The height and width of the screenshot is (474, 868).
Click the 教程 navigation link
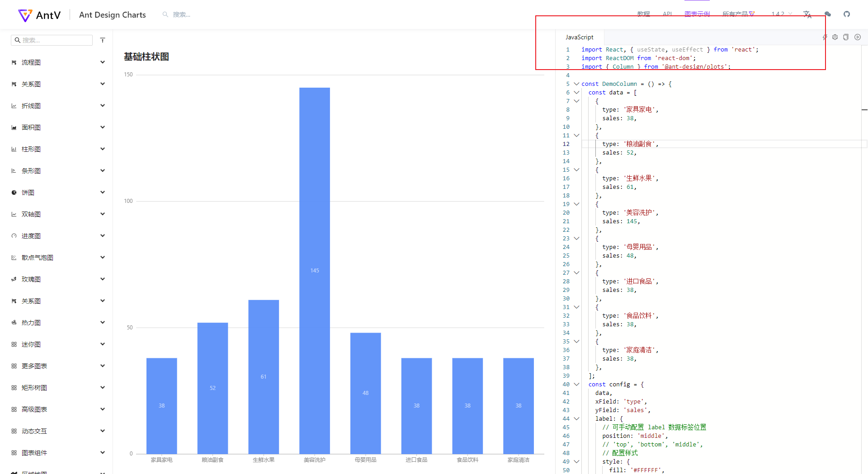(x=643, y=14)
